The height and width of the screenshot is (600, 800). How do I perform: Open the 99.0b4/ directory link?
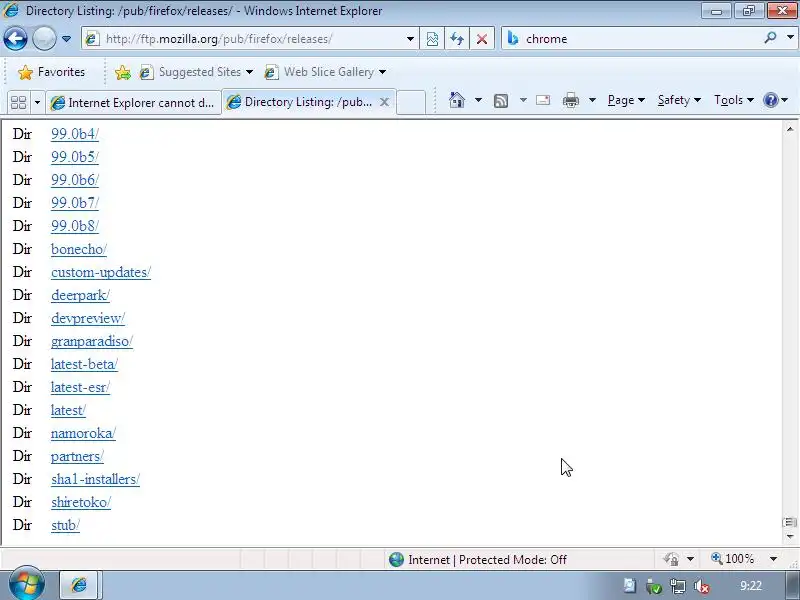pyautogui.click(x=74, y=134)
